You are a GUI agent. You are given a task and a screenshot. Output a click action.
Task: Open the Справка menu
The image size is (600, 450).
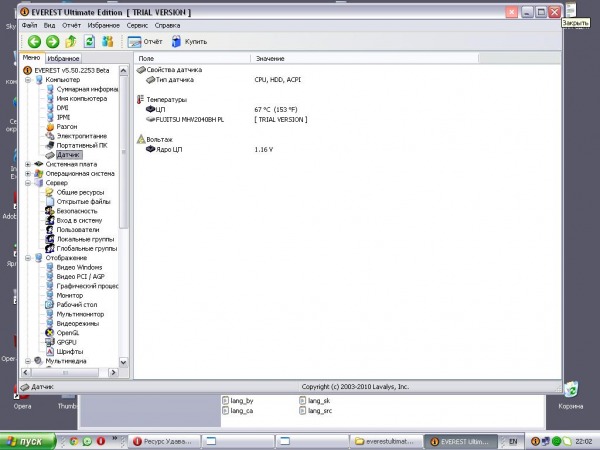(167, 26)
